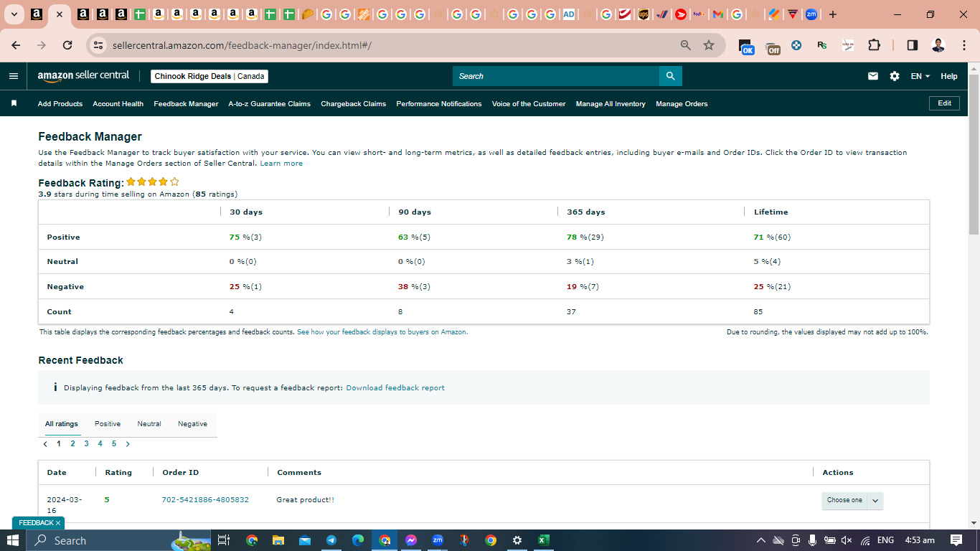The height and width of the screenshot is (551, 980).
Task: Open the hamburger navigation menu
Action: pyautogui.click(x=14, y=76)
